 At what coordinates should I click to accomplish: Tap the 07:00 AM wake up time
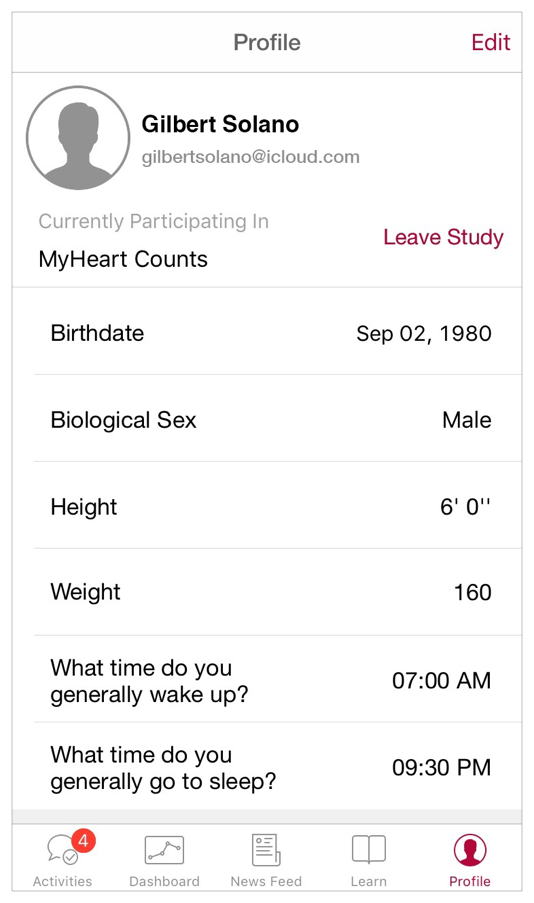click(x=441, y=681)
